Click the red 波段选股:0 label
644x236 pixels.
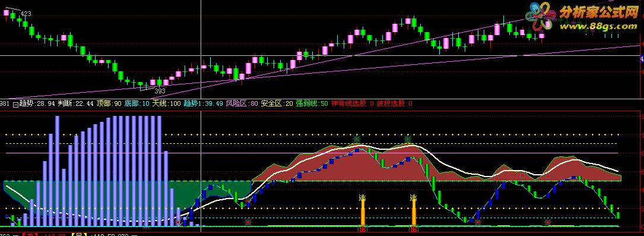tap(394, 103)
